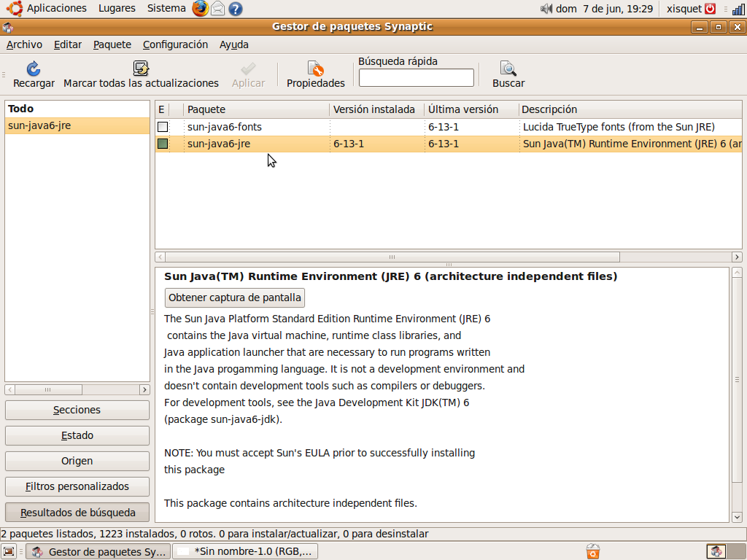Image resolution: width=747 pixels, height=560 pixels.
Task: Click the Secciones button
Action: (77, 410)
